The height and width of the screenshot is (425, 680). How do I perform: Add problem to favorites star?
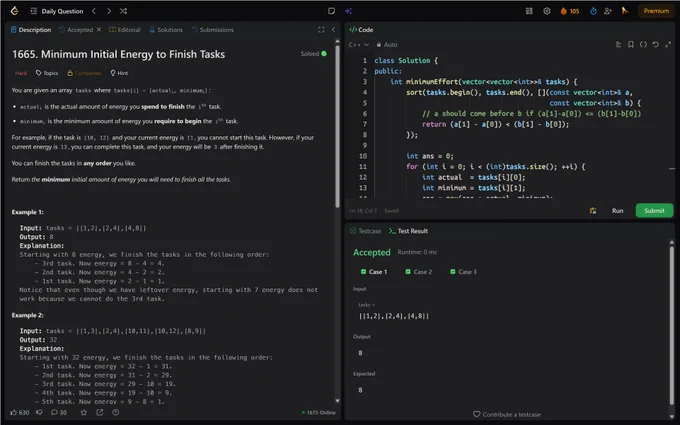pyautogui.click(x=84, y=412)
